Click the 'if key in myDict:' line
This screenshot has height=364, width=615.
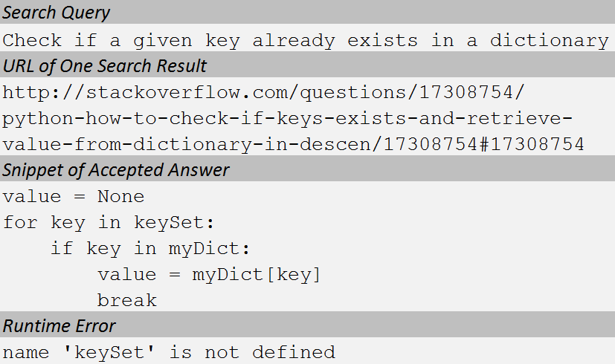[150, 248]
